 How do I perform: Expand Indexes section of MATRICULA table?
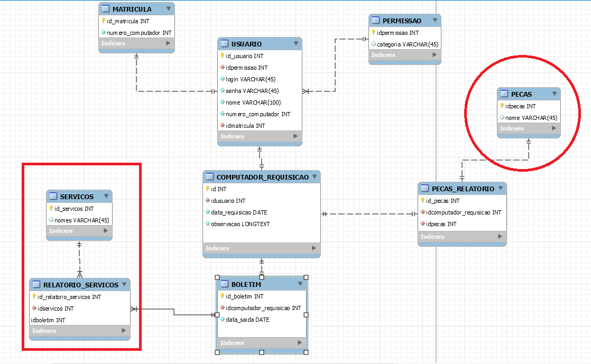tap(168, 43)
